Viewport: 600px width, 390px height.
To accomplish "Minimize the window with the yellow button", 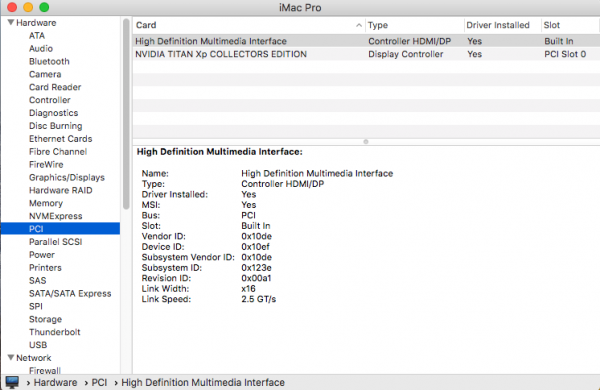I will pos(28,7).
